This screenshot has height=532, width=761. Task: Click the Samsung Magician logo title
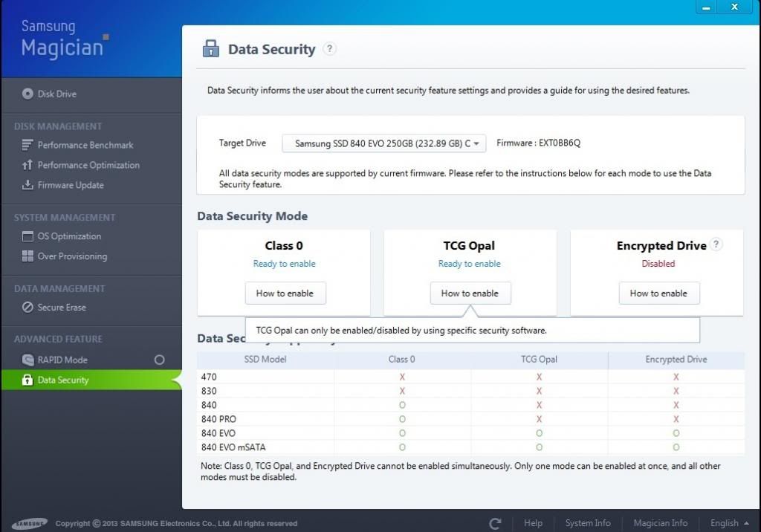click(64, 39)
